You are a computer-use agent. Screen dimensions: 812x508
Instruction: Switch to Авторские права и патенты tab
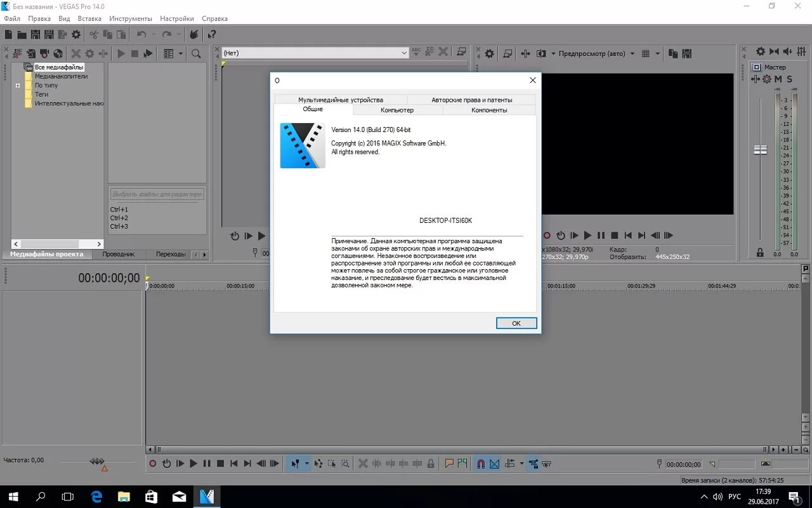coord(471,100)
